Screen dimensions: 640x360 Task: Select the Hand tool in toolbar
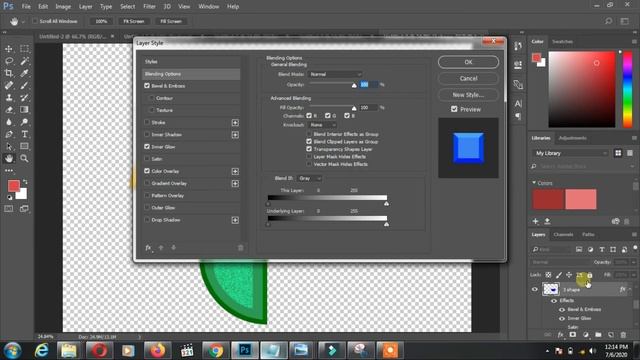[9, 158]
